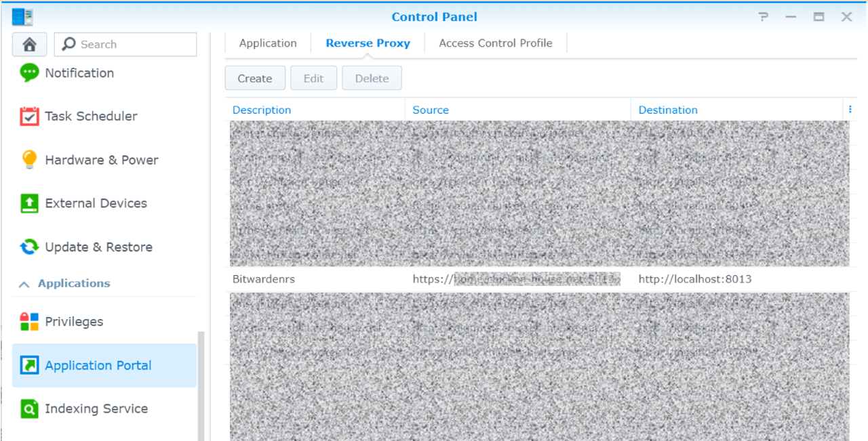Screen dimensions: 868x441
Task: Open Notification via its green chat icon
Action: coord(29,72)
